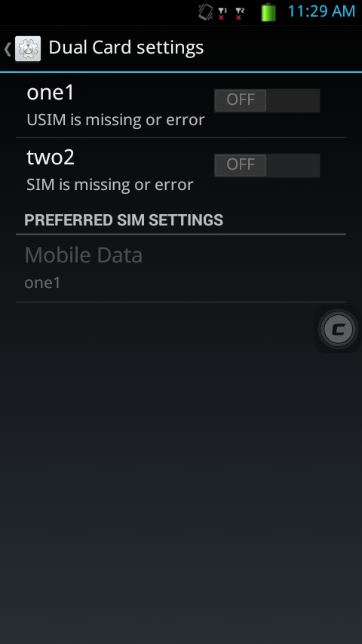
Task: Tap the SIM 1 signal icon
Action: 222,14
